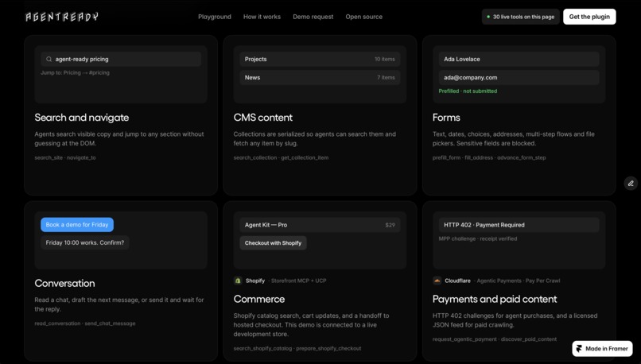Click Payments and paid content heading

coord(495,299)
